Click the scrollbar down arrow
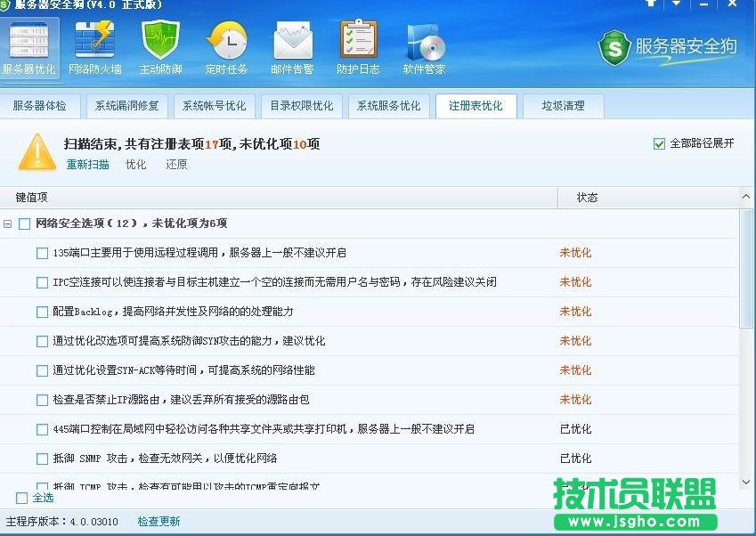The width and height of the screenshot is (756, 536). coord(746,481)
